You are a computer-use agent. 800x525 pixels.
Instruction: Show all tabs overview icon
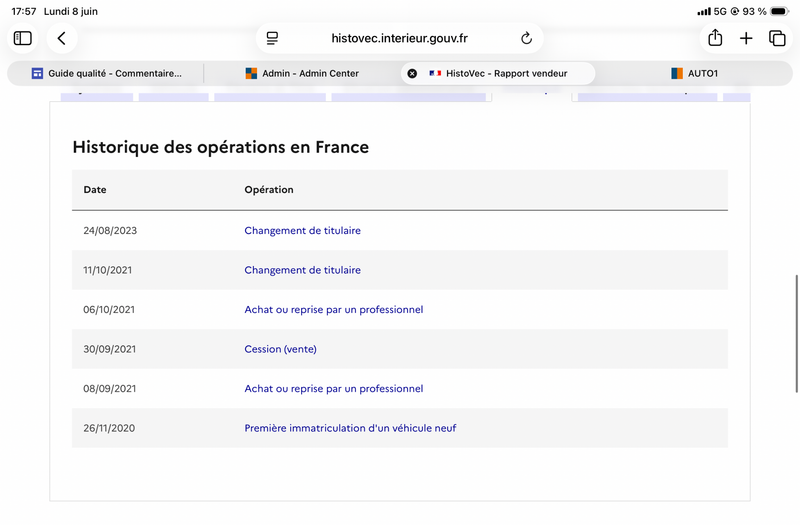(x=777, y=38)
